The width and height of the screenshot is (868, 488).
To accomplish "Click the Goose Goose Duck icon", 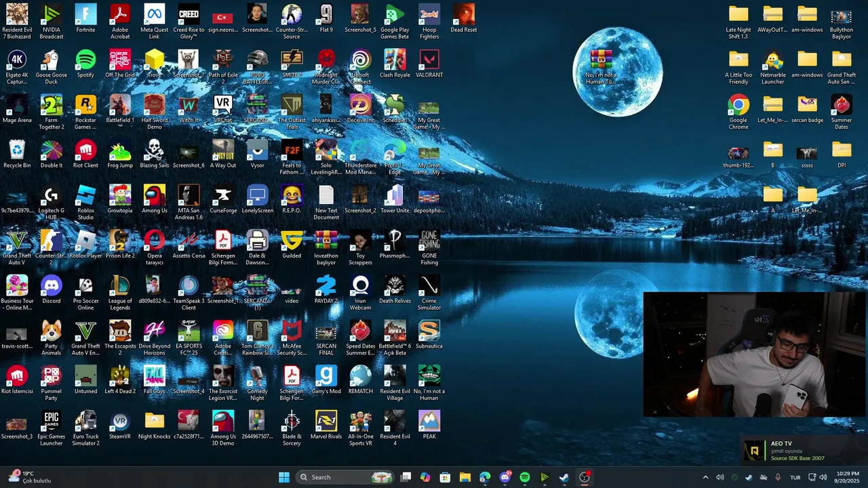I will tap(52, 68).
